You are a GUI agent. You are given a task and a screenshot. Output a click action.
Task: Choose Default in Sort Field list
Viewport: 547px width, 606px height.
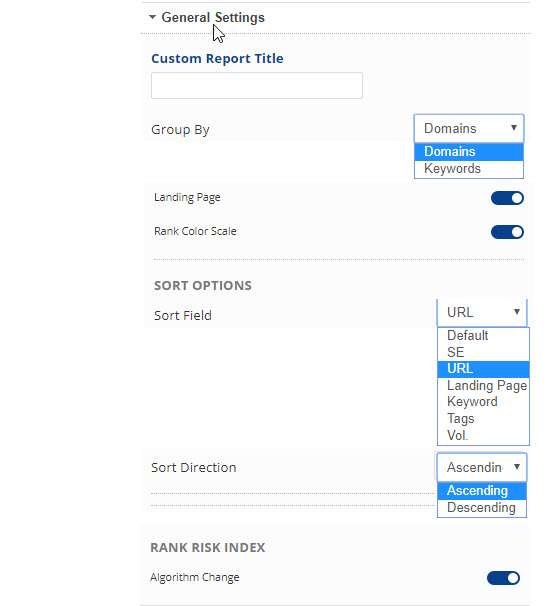(x=483, y=336)
